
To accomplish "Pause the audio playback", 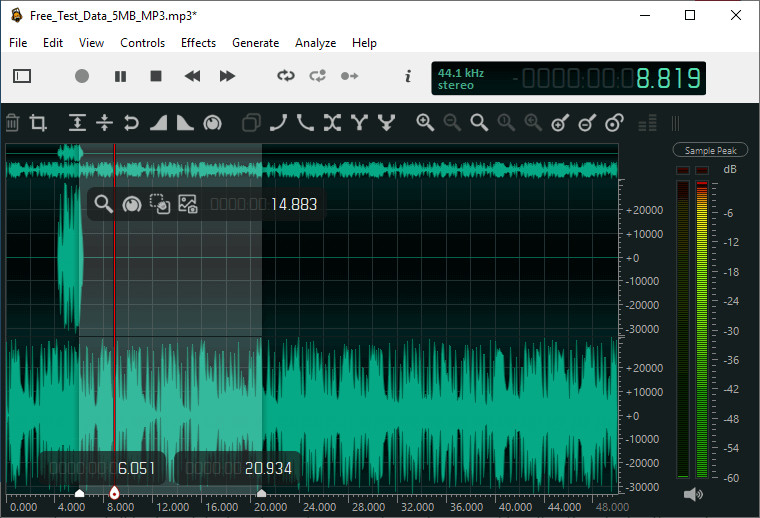I will pos(120,76).
